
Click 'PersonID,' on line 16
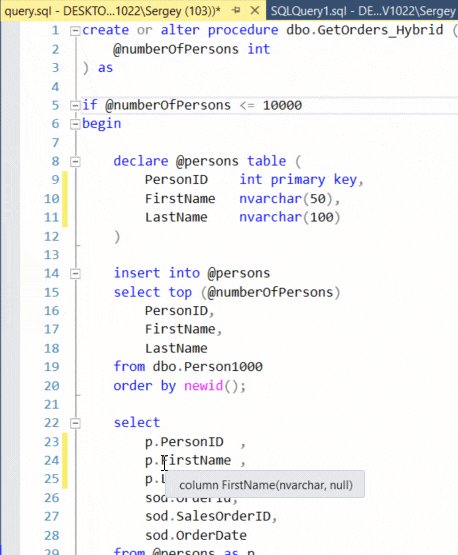click(179, 311)
